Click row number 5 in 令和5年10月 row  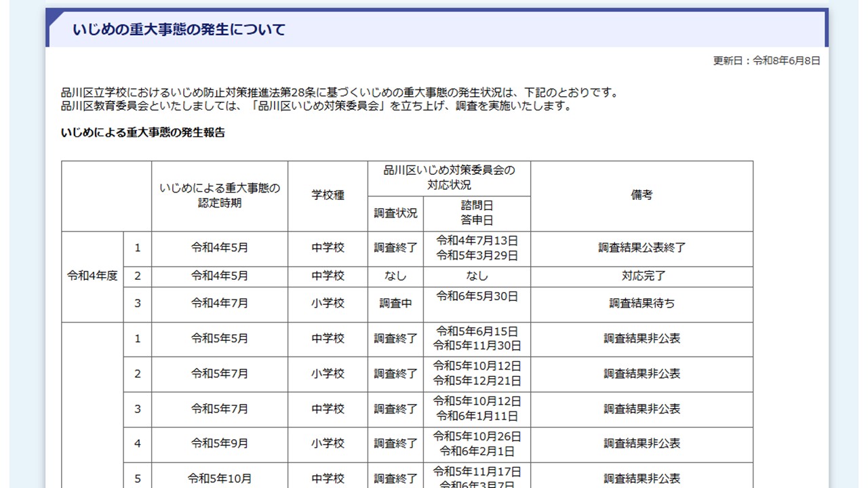138,479
